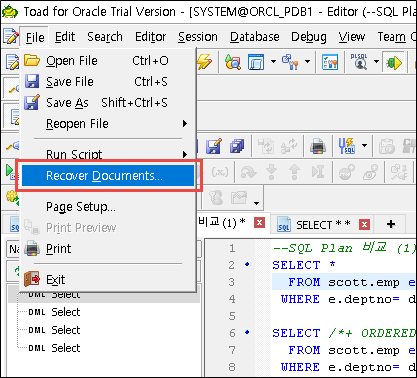Open the Schema Browser toolbar icon

point(233,62)
